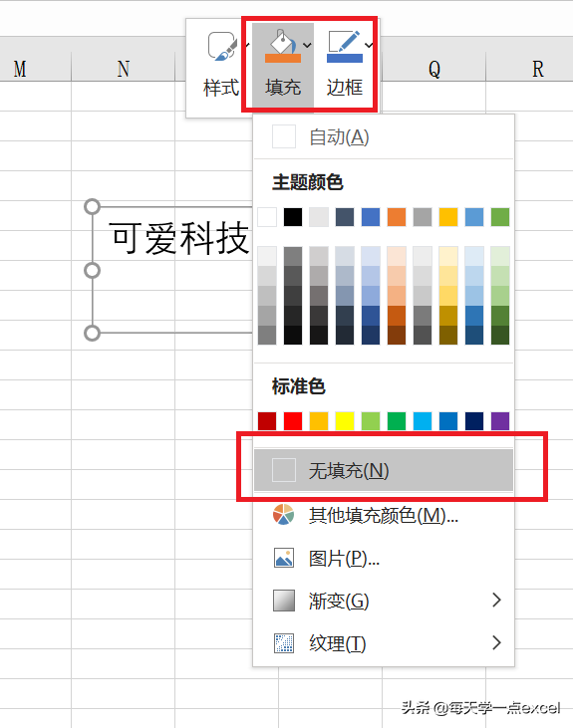Pick the green theme color swatch
Viewport: 573px width, 728px height.
click(x=500, y=217)
